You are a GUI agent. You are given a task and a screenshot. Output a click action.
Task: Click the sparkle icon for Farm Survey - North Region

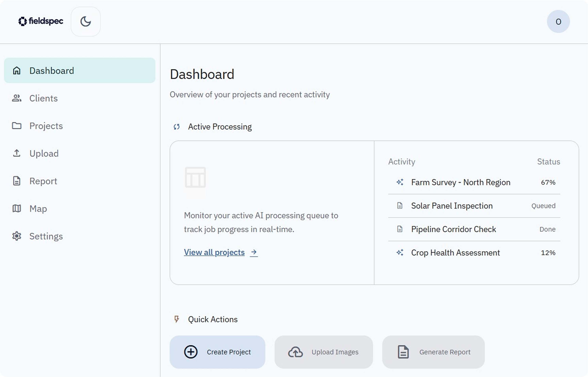click(400, 182)
